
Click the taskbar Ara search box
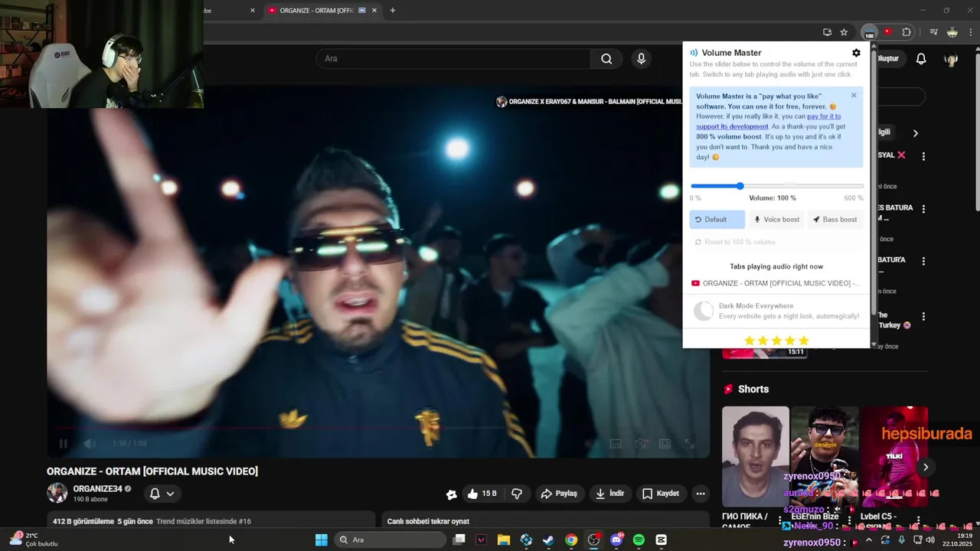[390, 540]
